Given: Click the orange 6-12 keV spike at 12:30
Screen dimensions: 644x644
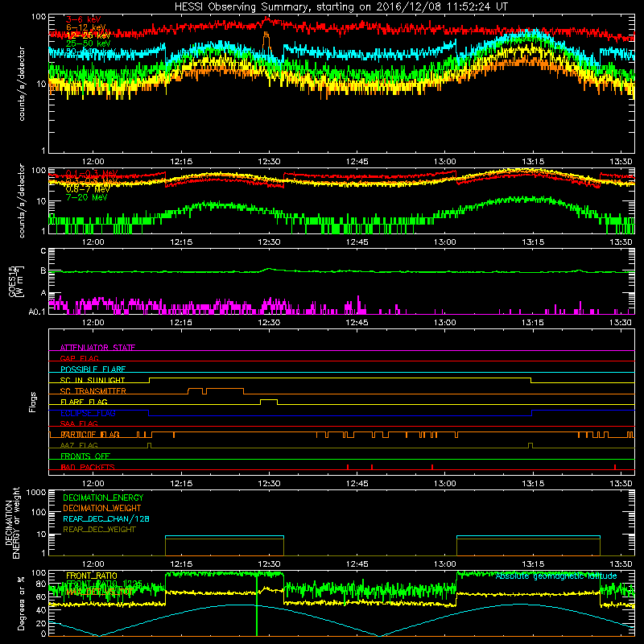Looking at the screenshot, I should point(266,41).
